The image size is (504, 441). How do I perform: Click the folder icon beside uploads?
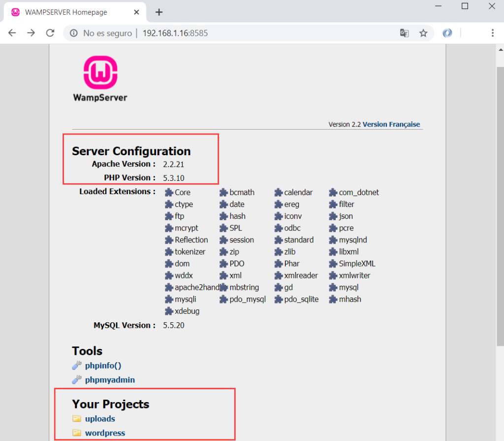tap(77, 418)
